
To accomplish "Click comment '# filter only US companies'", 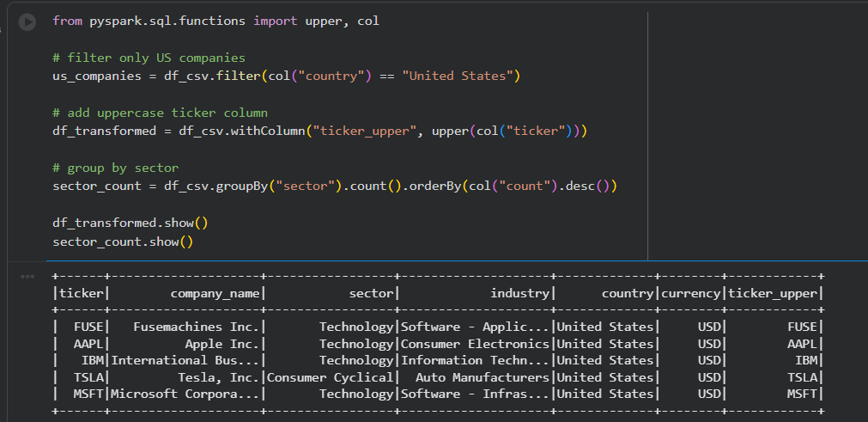I will pos(149,58).
